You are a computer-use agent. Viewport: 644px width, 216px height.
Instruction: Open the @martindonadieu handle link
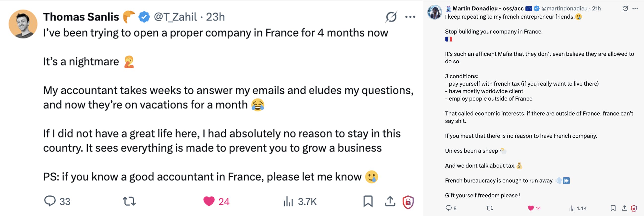[564, 9]
